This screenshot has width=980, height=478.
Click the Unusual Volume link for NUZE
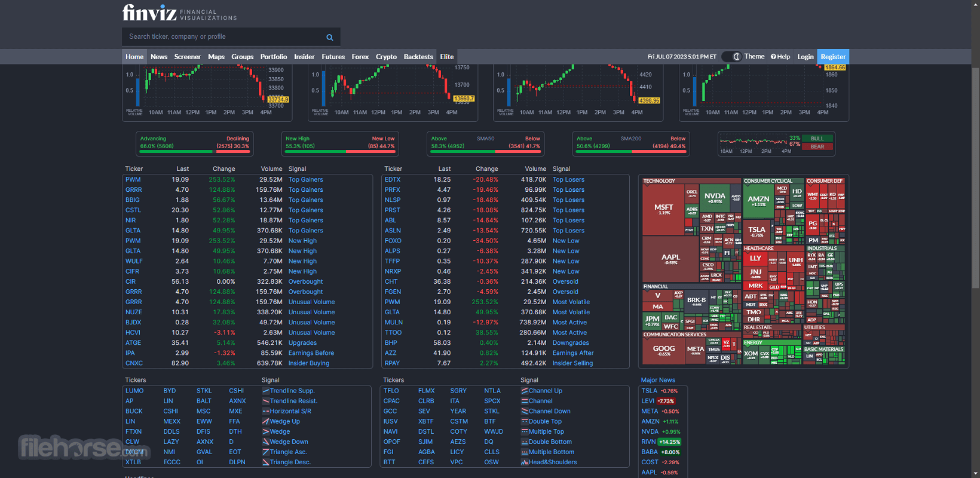[311, 312]
